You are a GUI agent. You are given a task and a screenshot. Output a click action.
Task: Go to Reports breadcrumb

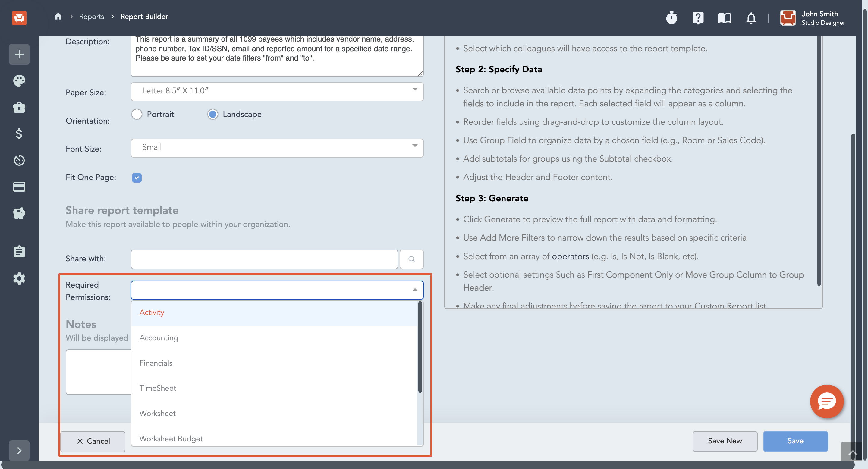click(92, 17)
